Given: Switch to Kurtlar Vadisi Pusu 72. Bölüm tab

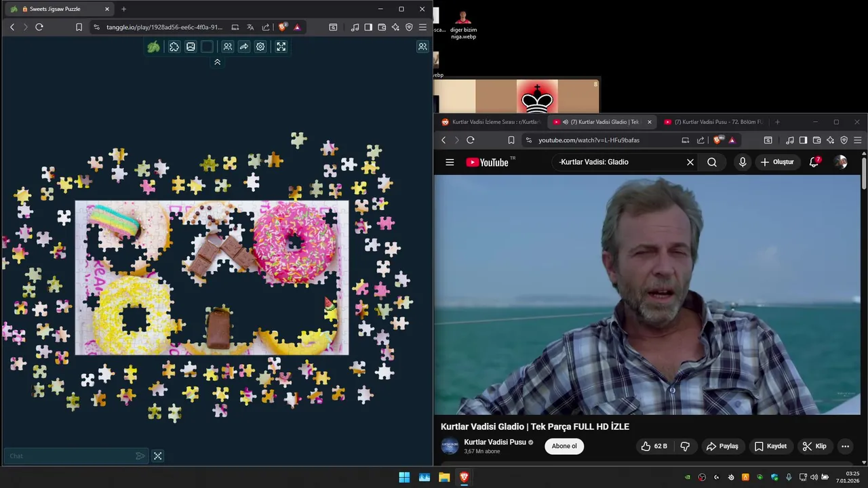Looking at the screenshot, I should tap(713, 122).
